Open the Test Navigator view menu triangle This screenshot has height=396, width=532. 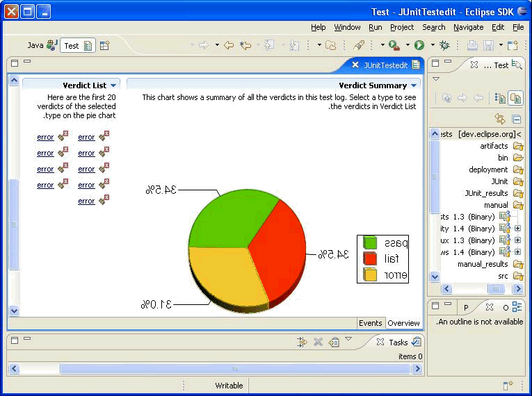[x=436, y=79]
